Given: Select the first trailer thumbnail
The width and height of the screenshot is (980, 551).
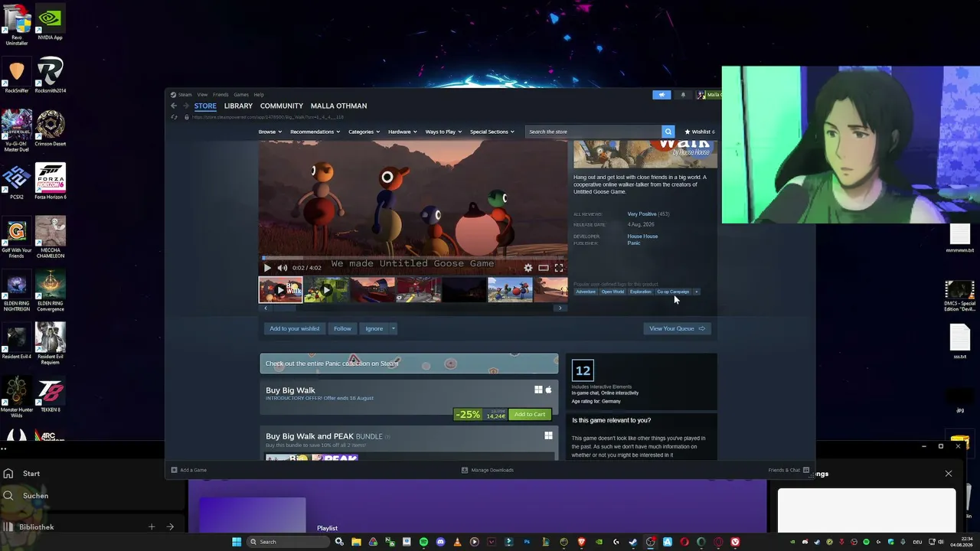Looking at the screenshot, I should 280,290.
